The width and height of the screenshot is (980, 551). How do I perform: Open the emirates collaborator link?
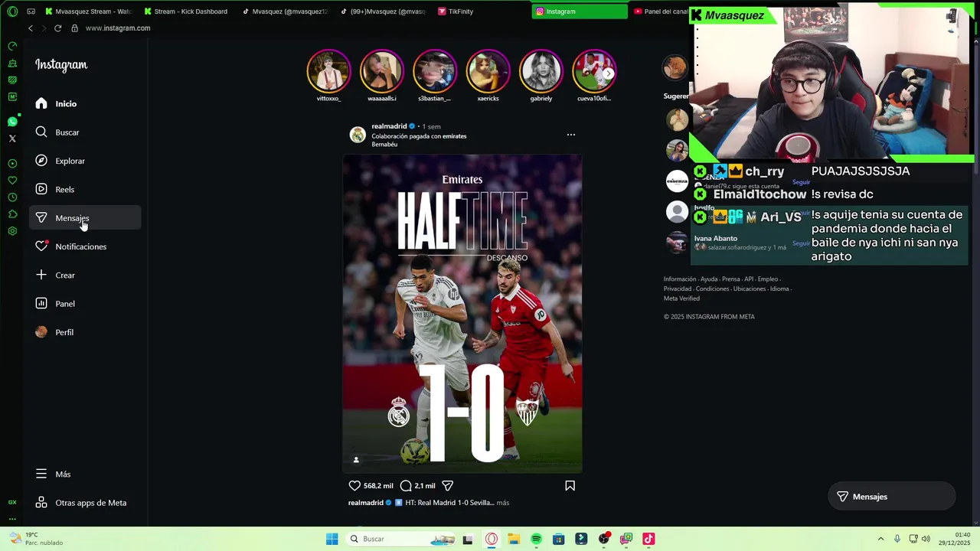point(454,136)
